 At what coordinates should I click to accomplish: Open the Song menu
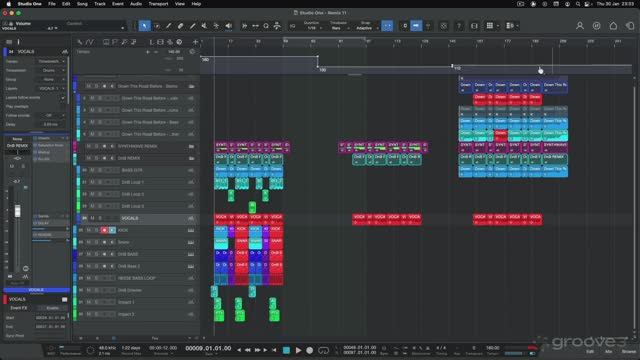point(82,4)
